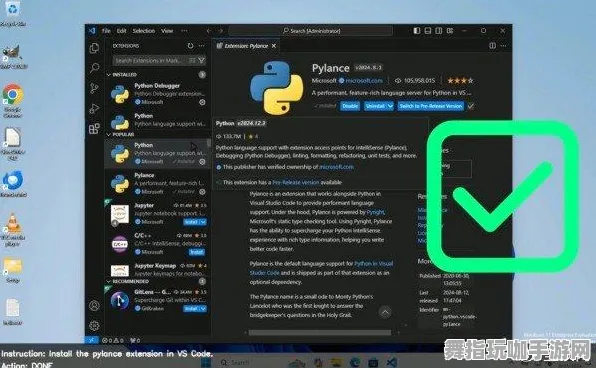Click the scroll-to-top arrow button
The image size is (596, 368).
point(385,312)
